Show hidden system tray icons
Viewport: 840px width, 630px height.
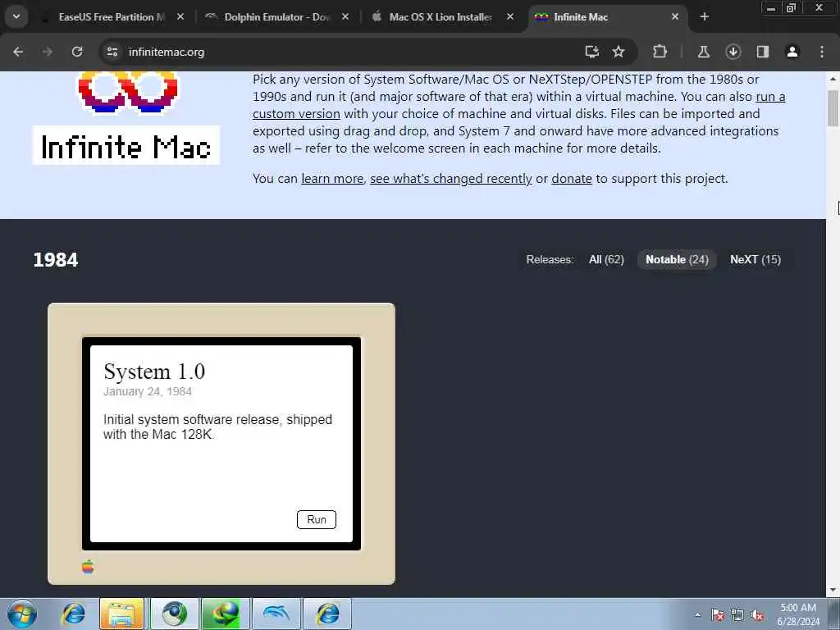click(697, 615)
